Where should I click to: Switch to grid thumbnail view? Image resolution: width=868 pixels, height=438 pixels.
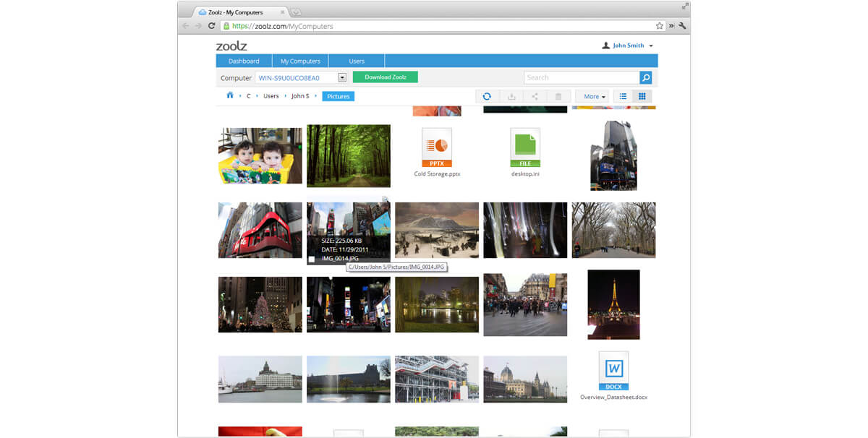(642, 96)
